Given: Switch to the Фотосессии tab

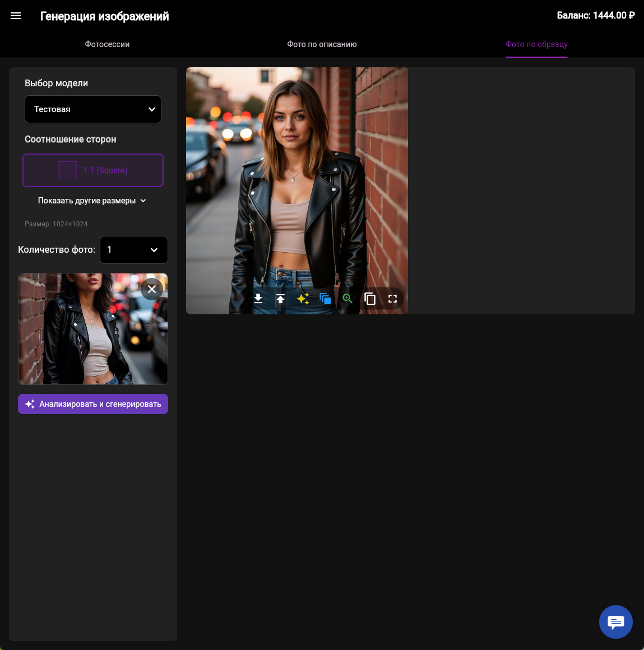Looking at the screenshot, I should tap(107, 44).
